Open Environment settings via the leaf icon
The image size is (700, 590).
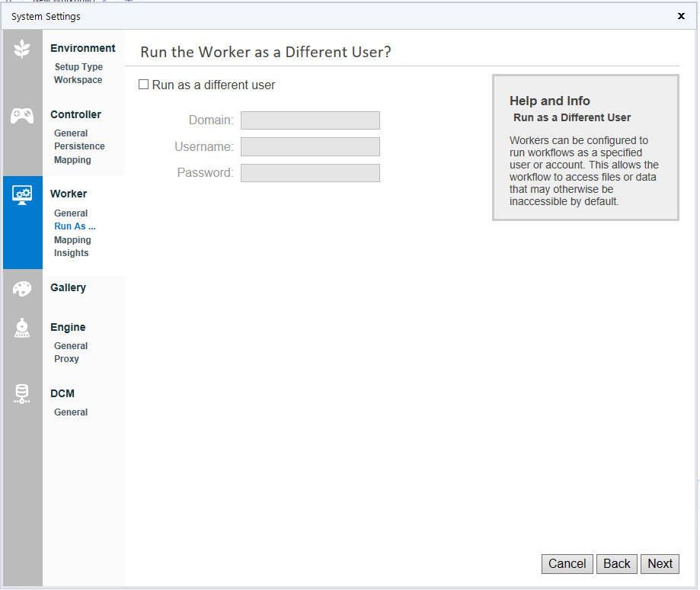coord(22,47)
